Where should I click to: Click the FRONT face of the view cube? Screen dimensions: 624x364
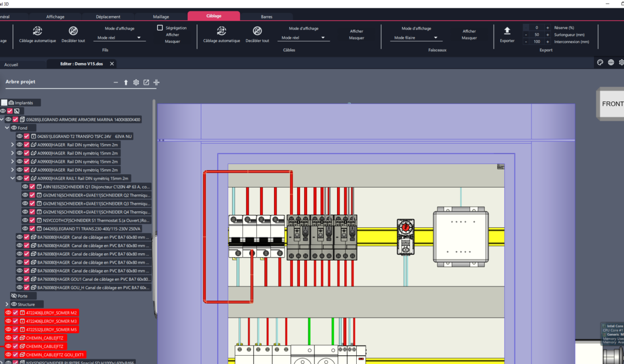(613, 104)
